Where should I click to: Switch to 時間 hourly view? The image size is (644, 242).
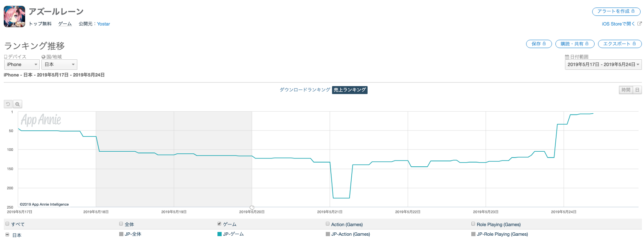[626, 90]
